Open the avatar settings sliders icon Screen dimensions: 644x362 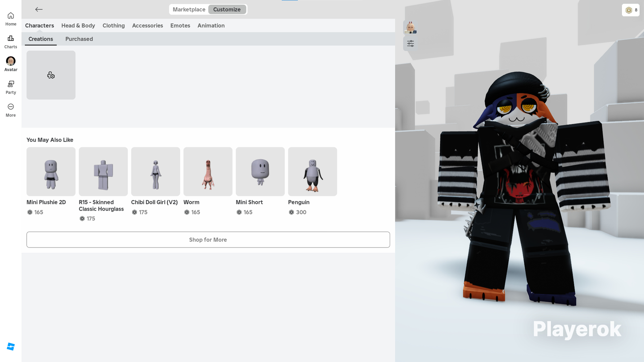coord(410,43)
